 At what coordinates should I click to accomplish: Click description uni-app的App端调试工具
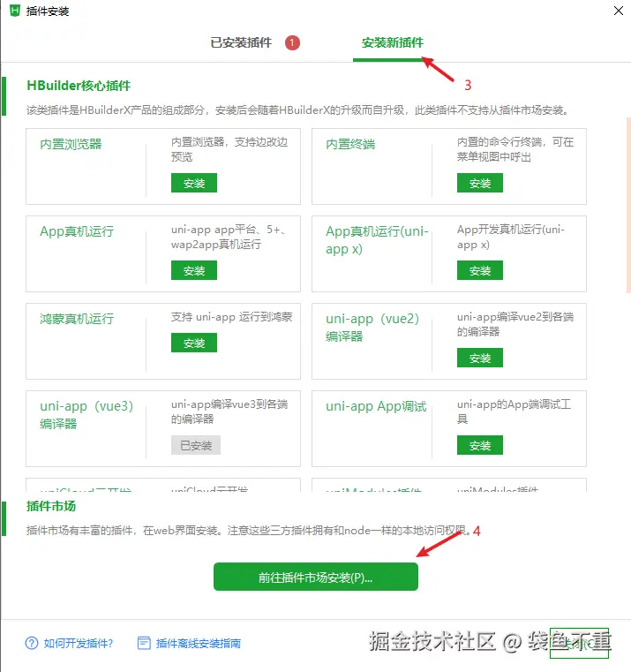pos(514,412)
